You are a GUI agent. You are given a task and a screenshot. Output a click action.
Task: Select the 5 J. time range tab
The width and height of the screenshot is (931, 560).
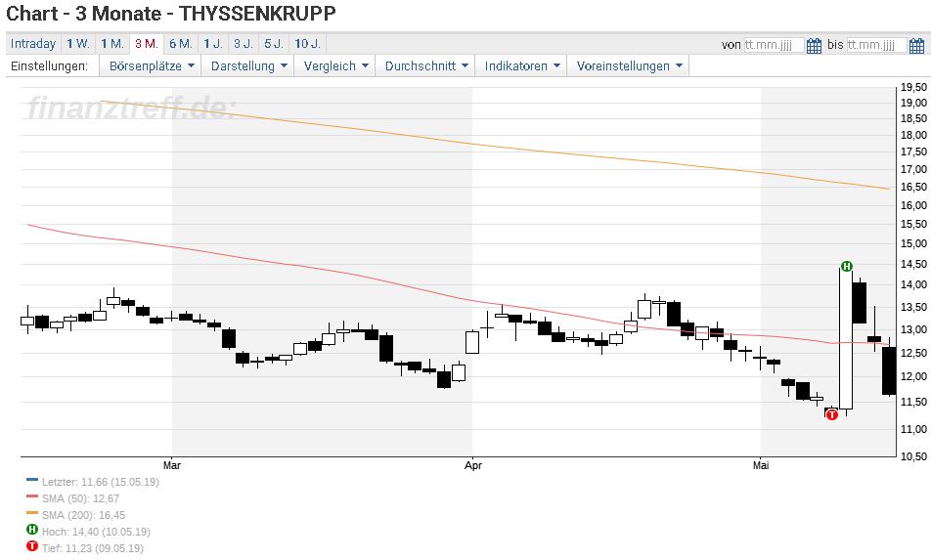274,44
